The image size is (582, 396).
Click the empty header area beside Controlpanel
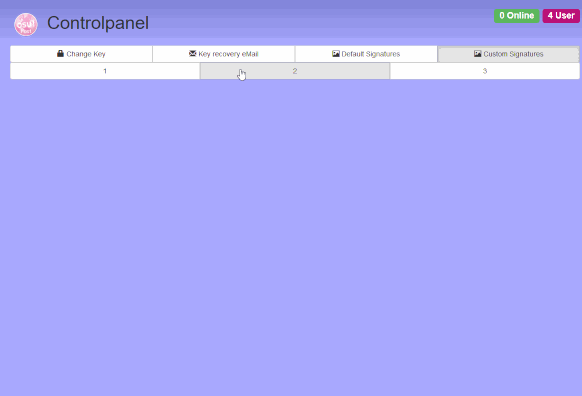pyautogui.click(x=319, y=23)
